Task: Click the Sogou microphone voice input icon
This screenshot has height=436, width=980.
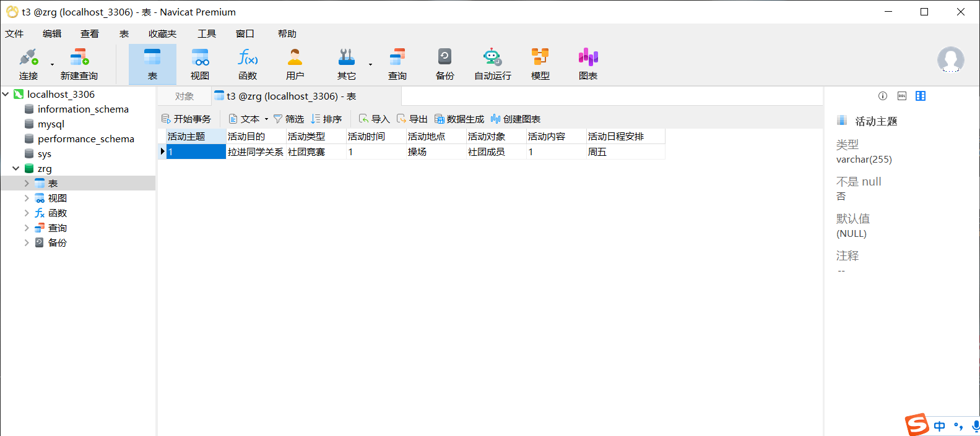Action: (x=976, y=426)
